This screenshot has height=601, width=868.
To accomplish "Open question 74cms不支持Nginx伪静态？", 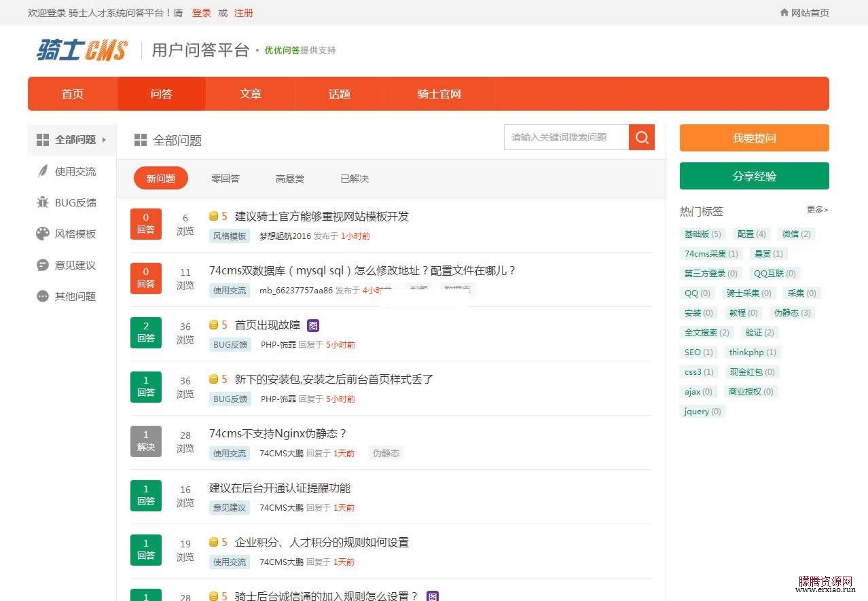I will point(278,433).
